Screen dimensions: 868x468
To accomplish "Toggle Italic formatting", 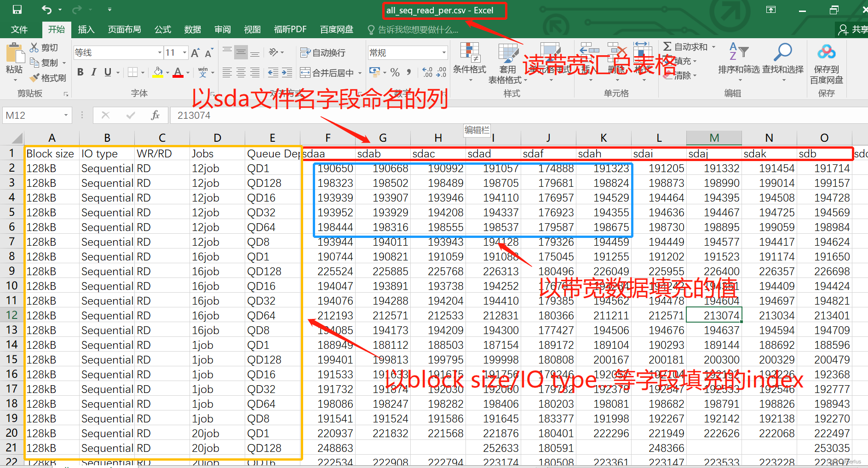I will click(94, 72).
